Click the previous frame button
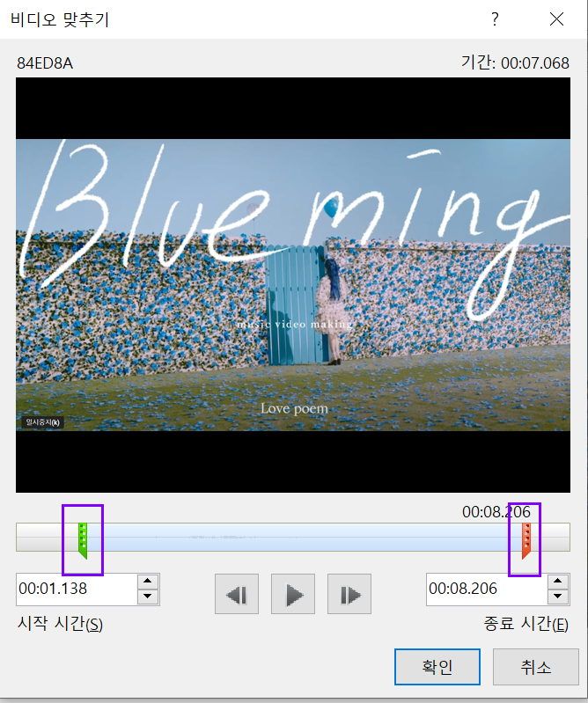Viewport: 588px width, 703px height. point(237,594)
